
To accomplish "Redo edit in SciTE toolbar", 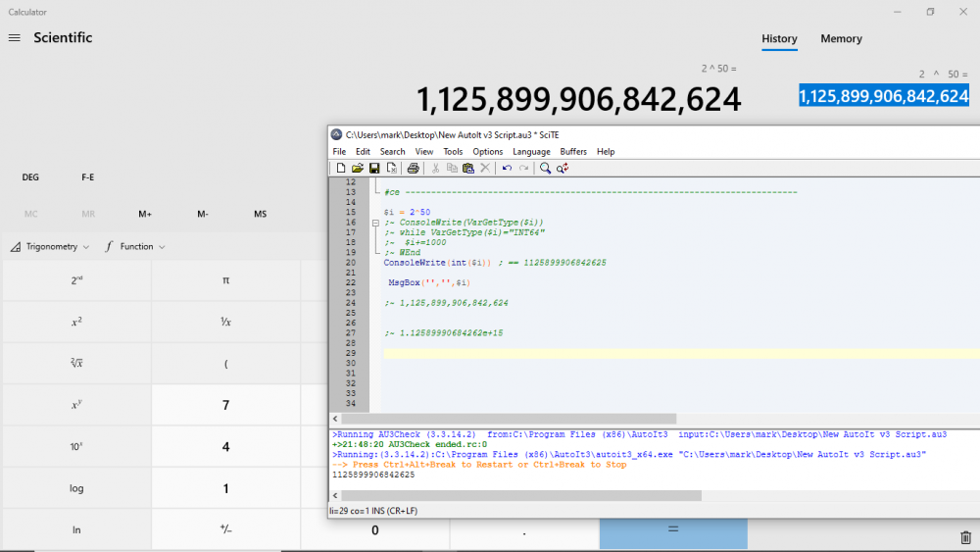I will pyautogui.click(x=523, y=169).
